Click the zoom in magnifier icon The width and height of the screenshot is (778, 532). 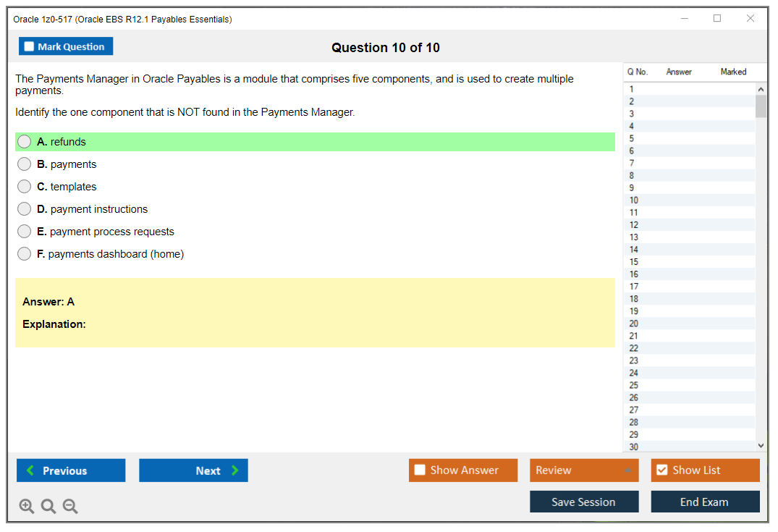[27, 507]
